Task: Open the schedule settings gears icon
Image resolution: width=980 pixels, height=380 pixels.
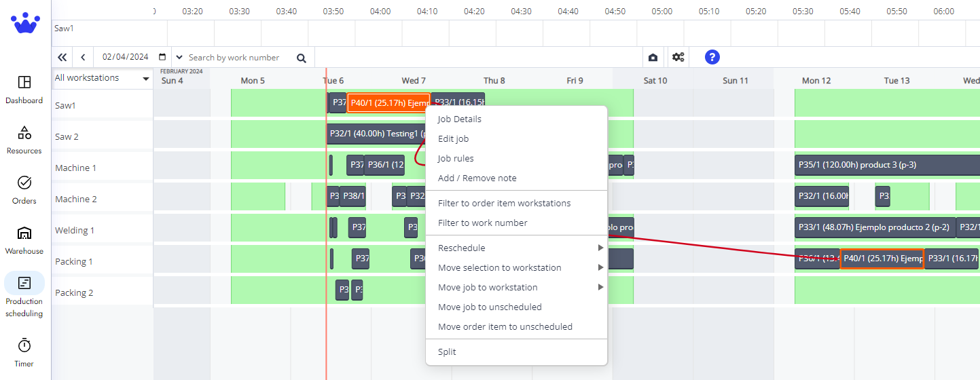Action: tap(678, 57)
